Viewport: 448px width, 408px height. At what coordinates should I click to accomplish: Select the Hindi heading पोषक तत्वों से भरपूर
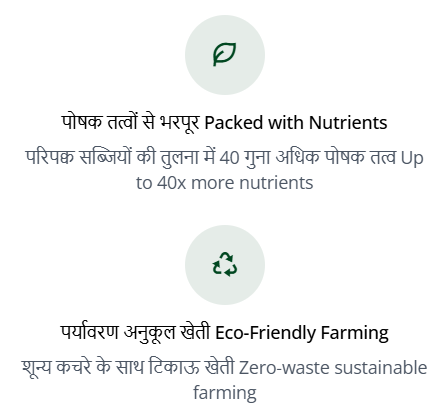coord(130,122)
